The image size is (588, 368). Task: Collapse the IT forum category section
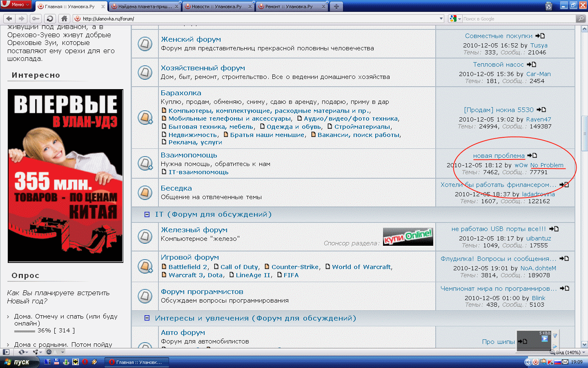[x=147, y=214]
